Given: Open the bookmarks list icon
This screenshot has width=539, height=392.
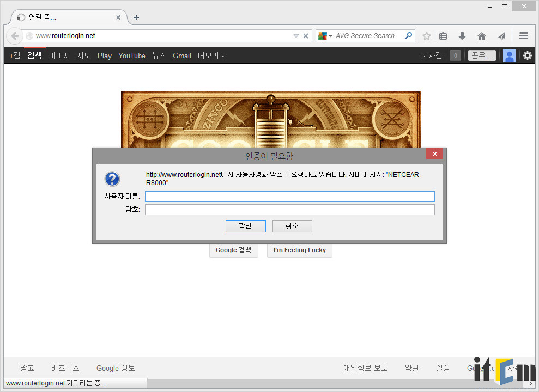Looking at the screenshot, I should (443, 36).
